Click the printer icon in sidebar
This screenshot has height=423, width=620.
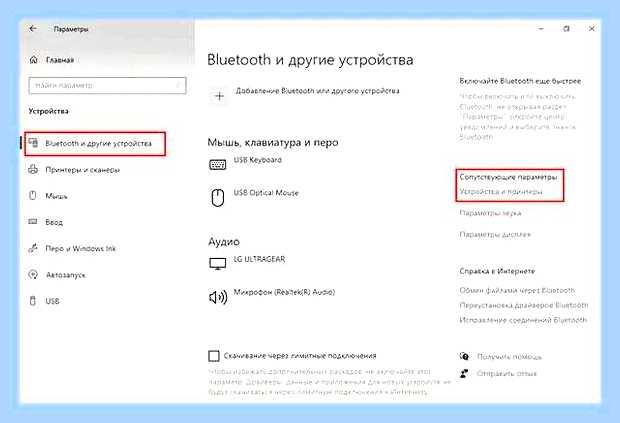coord(33,169)
